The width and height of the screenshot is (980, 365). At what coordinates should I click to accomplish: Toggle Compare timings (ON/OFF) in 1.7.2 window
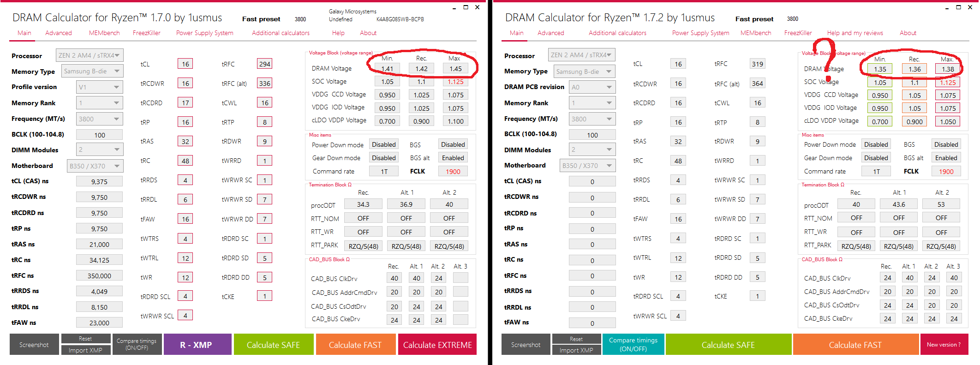633,344
